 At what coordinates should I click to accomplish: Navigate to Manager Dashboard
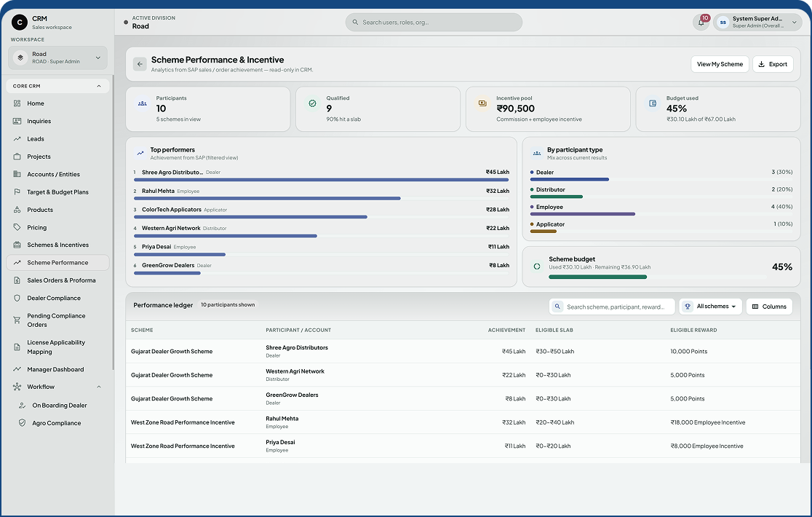point(57,369)
